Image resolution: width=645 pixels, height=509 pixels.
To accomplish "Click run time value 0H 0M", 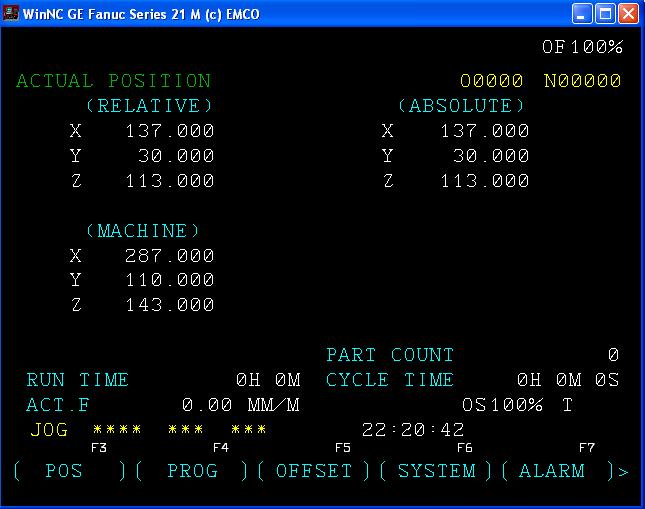I will coord(268,380).
